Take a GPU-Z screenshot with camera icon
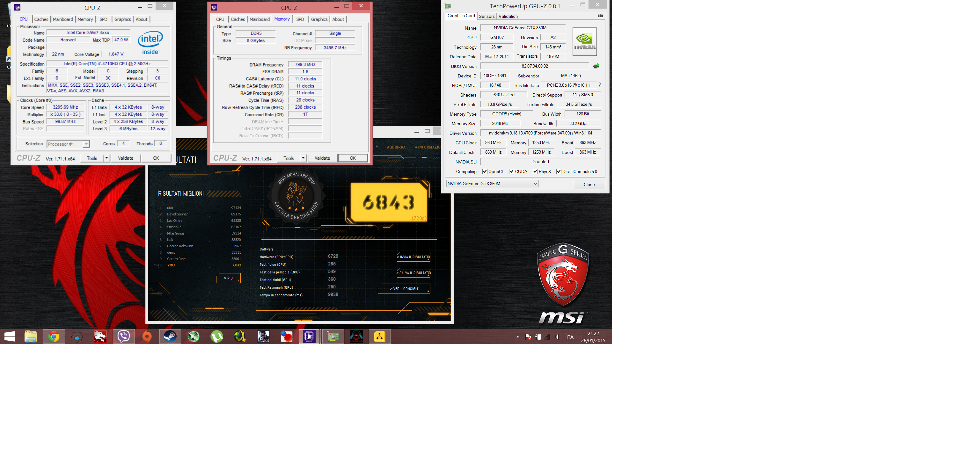Image resolution: width=980 pixels, height=471 pixels. point(600,16)
